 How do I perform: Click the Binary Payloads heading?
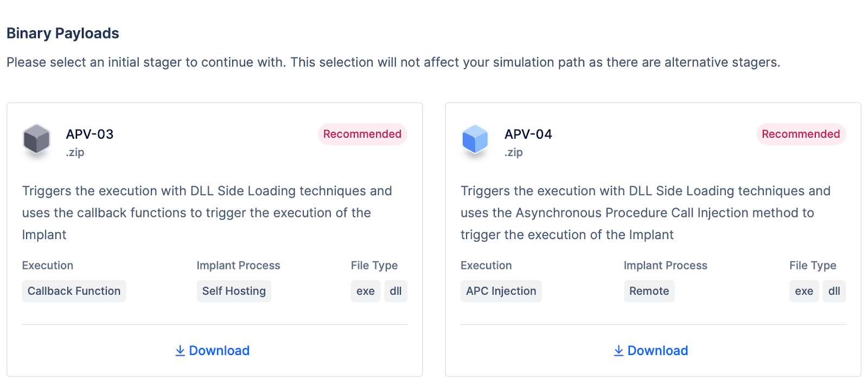63,34
